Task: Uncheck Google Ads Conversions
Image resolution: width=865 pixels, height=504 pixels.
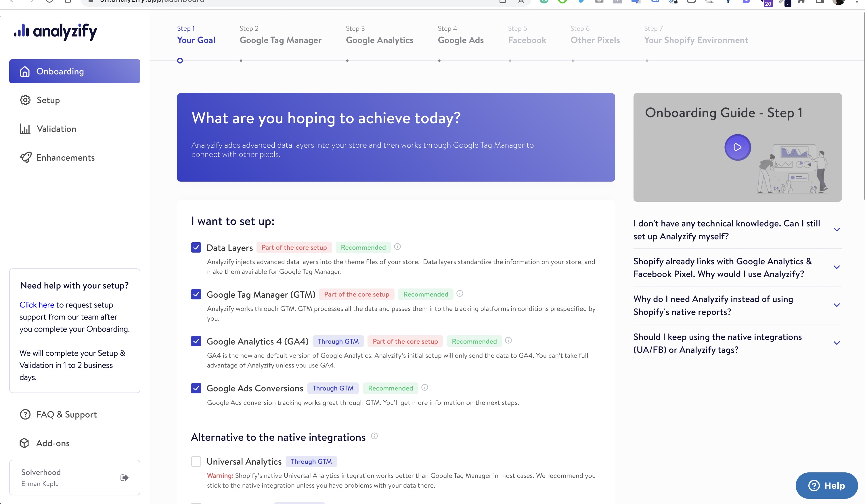Action: click(x=196, y=388)
